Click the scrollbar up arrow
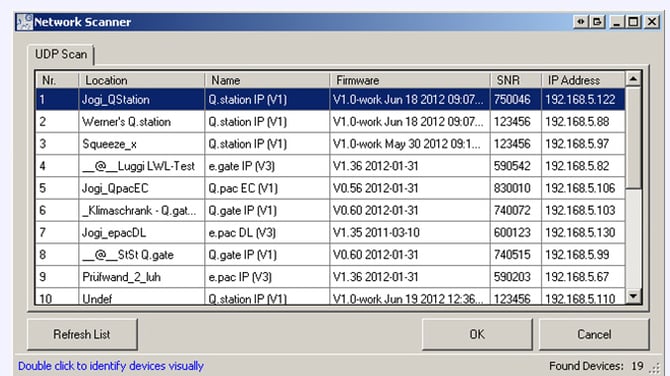This screenshot has height=376, width=670. coord(633,79)
